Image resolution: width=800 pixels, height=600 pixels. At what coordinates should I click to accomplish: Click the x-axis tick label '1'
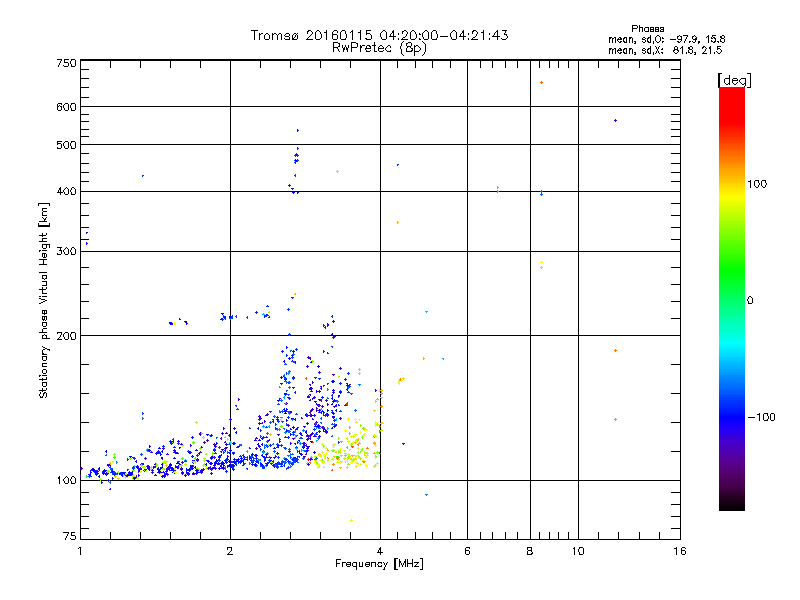pos(80,551)
